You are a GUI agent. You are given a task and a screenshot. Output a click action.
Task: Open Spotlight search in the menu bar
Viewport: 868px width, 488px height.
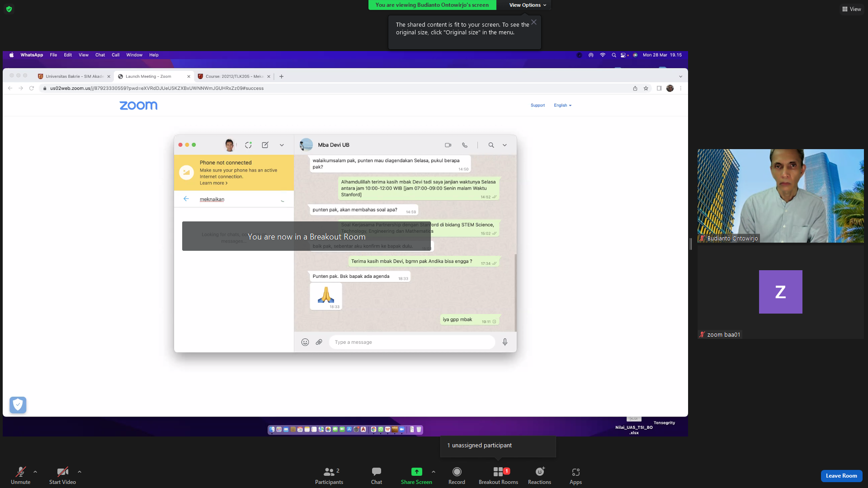pos(614,55)
